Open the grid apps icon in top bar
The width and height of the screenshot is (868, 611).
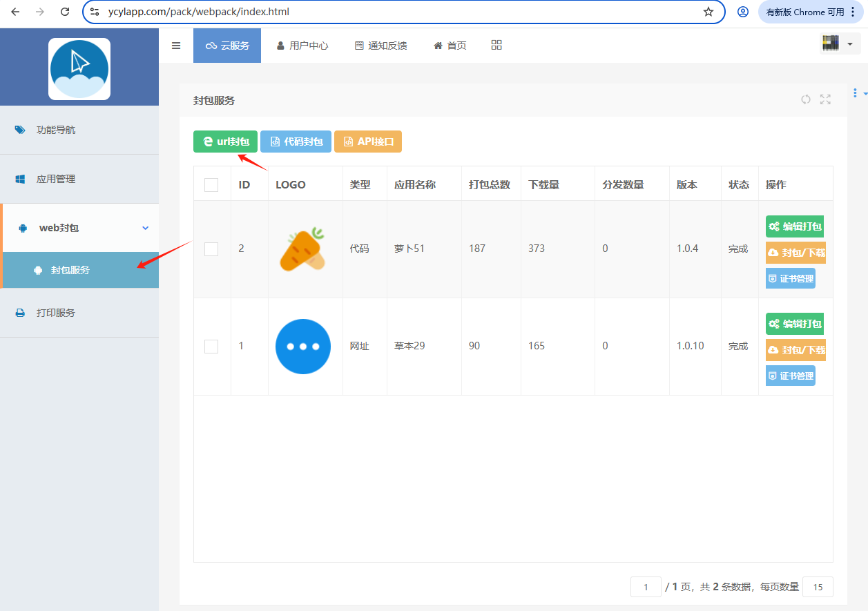pos(496,45)
